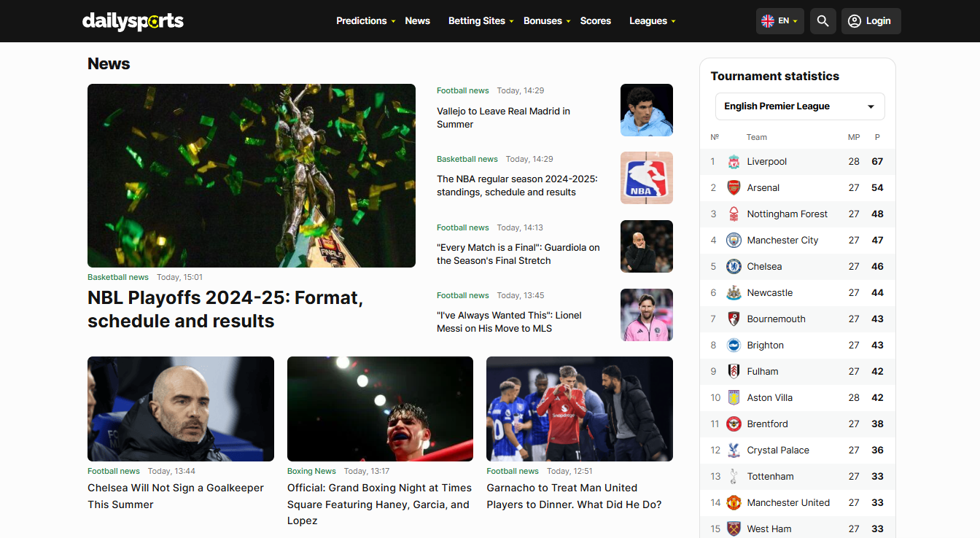Screen dimensions: 980x538
Task: Click Football news tag above Vallejo headline
Action: (463, 90)
